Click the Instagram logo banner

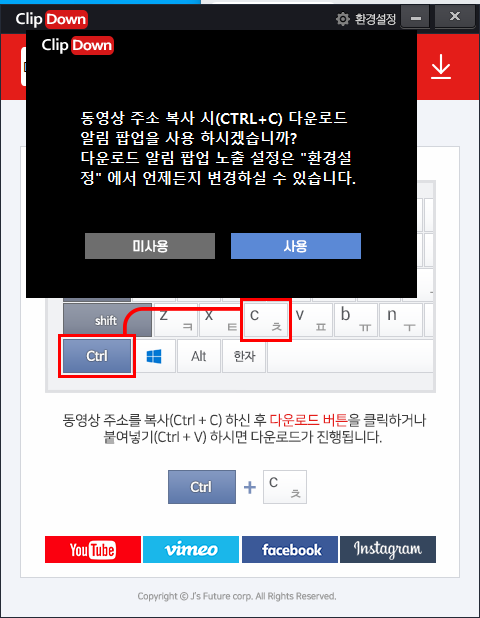pyautogui.click(x=388, y=549)
